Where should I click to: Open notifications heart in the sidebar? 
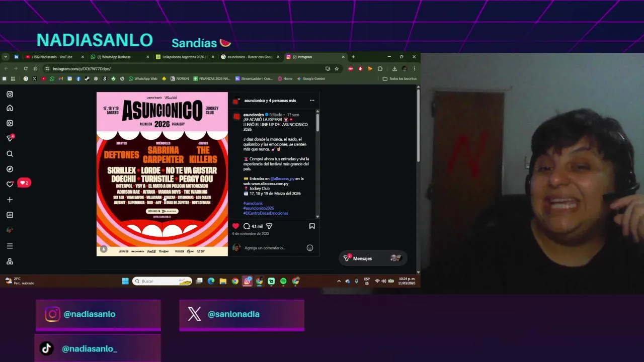[10, 184]
